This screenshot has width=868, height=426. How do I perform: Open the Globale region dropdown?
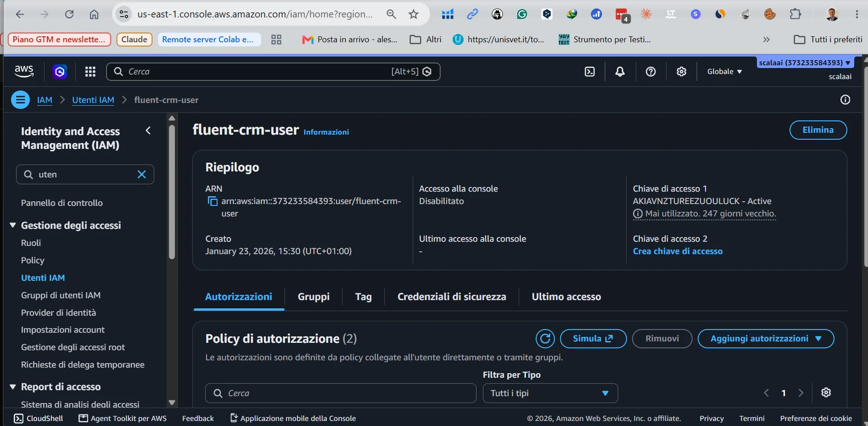(724, 72)
